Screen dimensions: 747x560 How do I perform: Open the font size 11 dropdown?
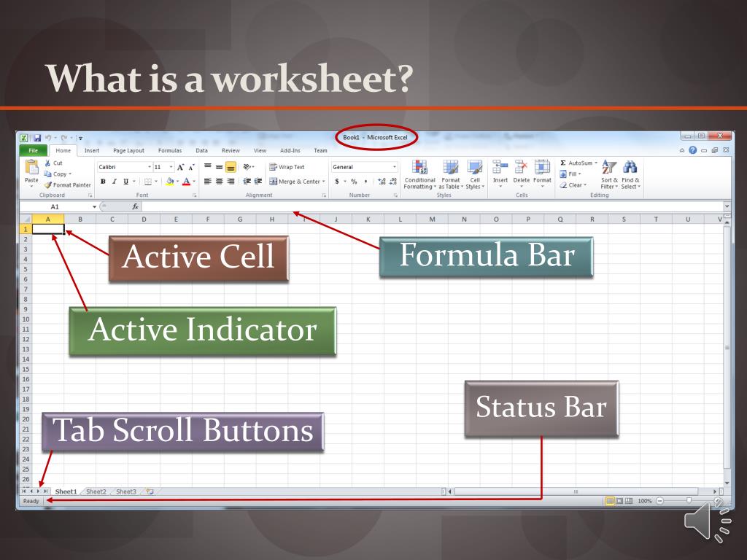pos(171,167)
